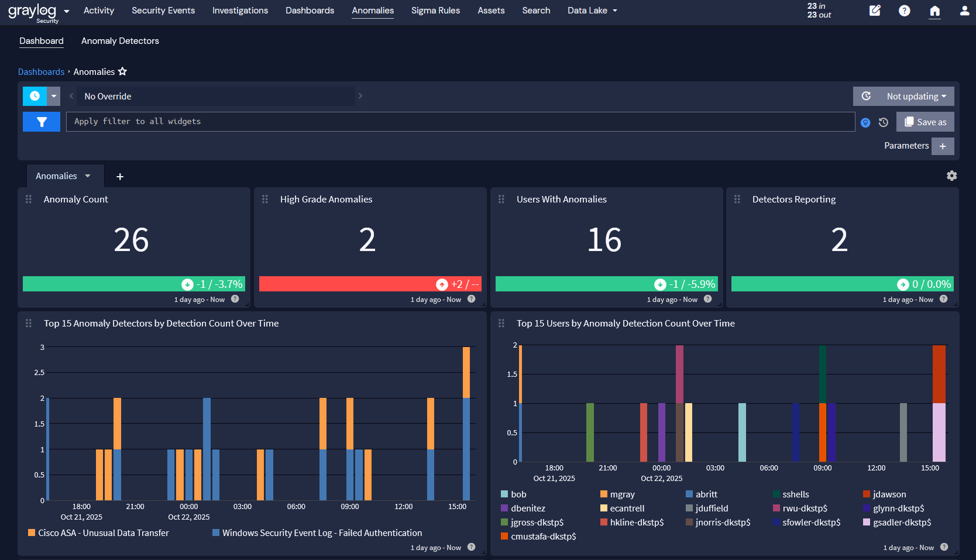Click the edit/compose icon in the top bar

875,11
